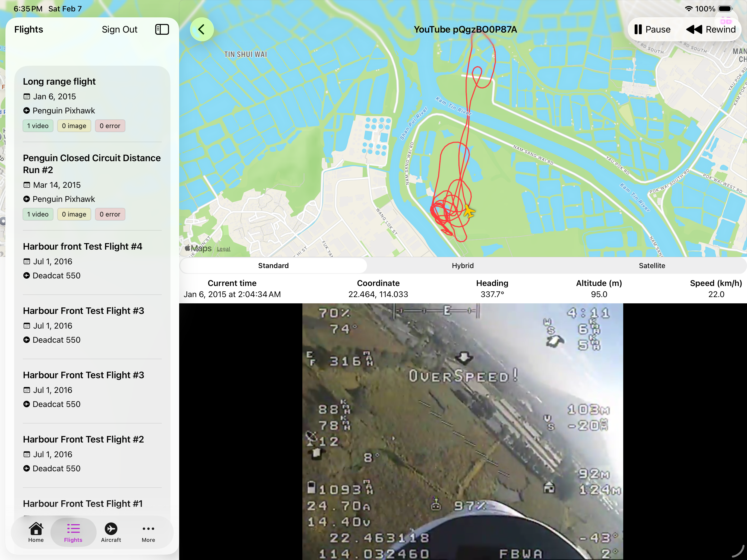Switch map to Satellite view
This screenshot has height=560, width=747.
[651, 266]
